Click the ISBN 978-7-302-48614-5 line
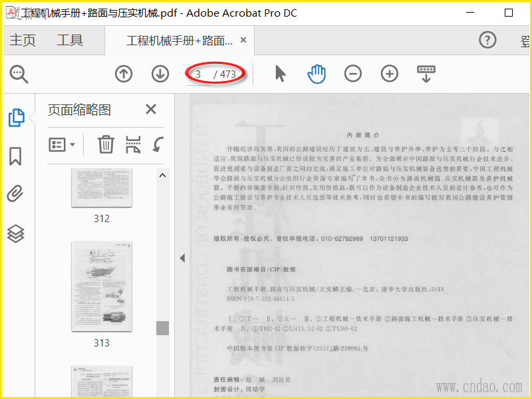 pos(261,299)
